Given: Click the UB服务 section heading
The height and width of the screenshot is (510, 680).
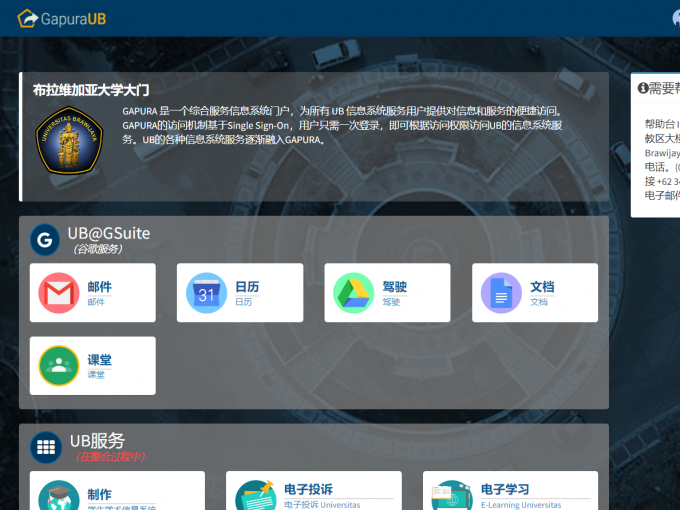Looking at the screenshot, I should (x=98, y=441).
